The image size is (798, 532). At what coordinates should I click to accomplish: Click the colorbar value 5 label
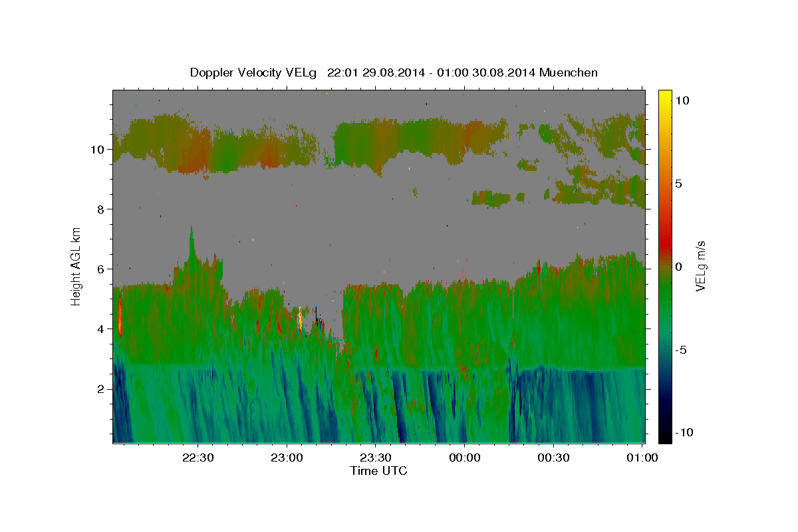click(x=678, y=184)
